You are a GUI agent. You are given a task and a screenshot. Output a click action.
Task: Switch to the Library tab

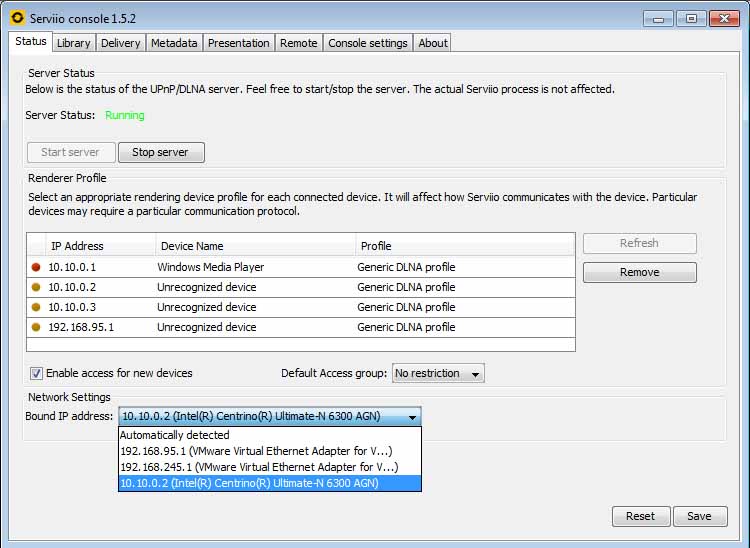coord(73,43)
